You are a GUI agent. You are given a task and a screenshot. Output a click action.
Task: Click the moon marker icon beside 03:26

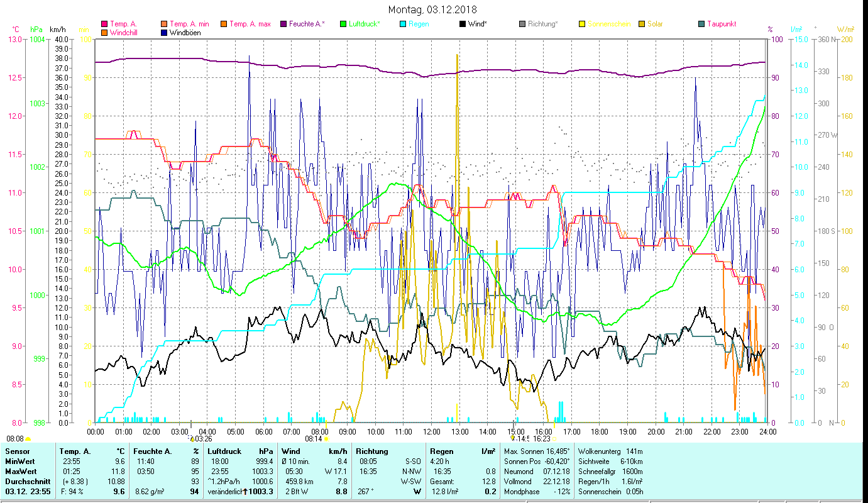[192, 439]
